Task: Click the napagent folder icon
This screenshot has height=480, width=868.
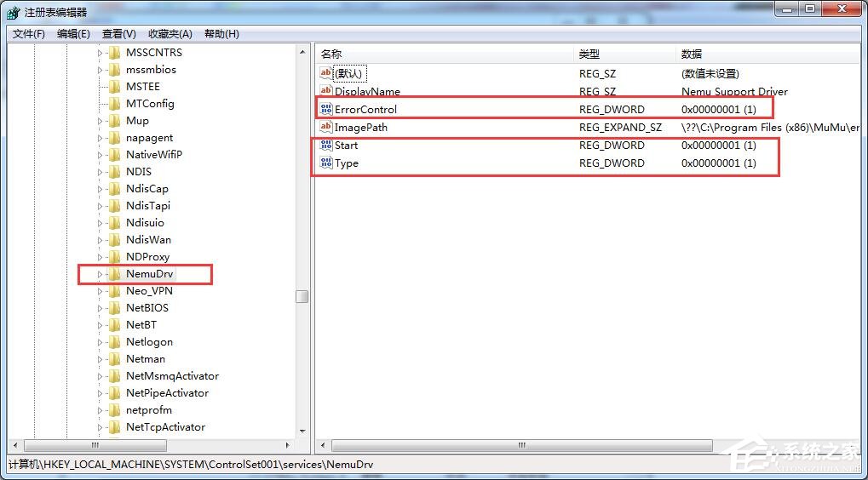Action: point(115,138)
